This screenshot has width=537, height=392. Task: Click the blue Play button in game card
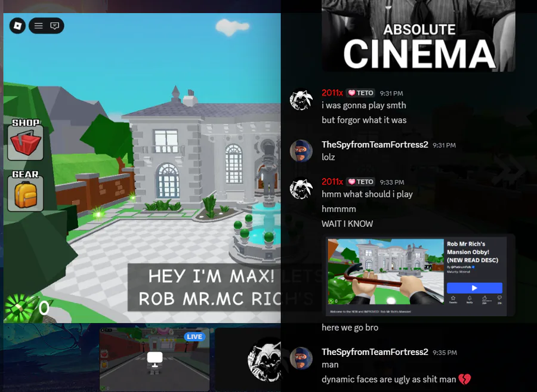click(474, 288)
